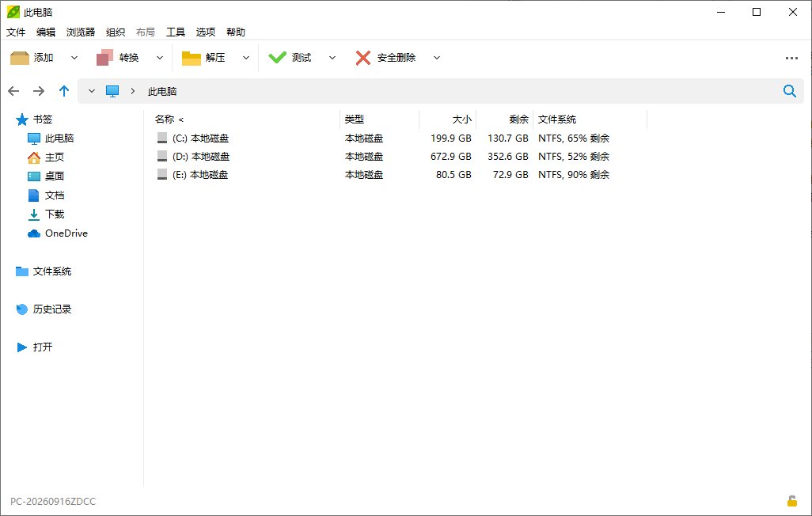812x516 pixels.
Task: Open the 帮助 menu
Action: click(236, 32)
